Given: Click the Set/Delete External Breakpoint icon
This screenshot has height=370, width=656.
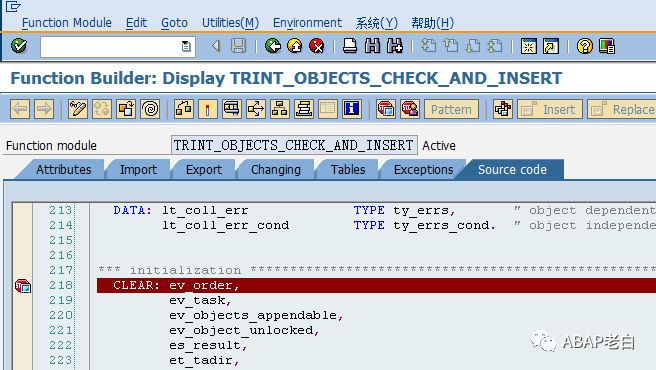Looking at the screenshot, I should click(410, 109).
